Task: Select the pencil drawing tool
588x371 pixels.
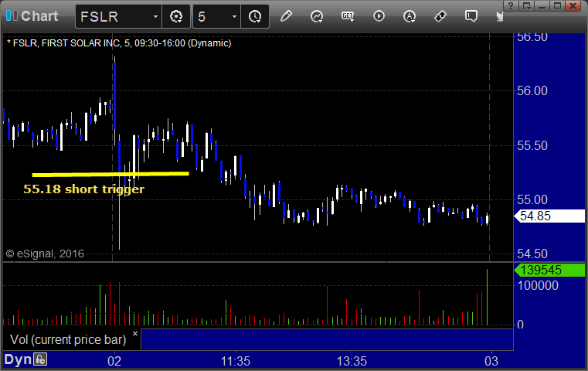Action: click(x=286, y=16)
